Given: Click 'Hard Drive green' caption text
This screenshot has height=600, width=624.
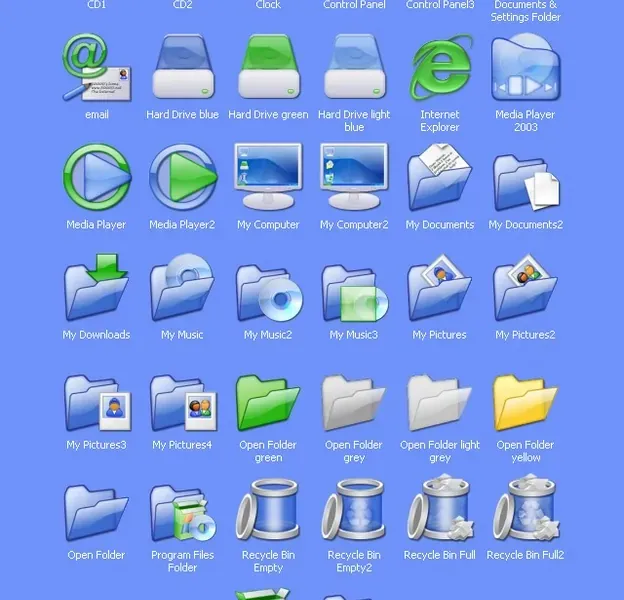Looking at the screenshot, I should (x=268, y=115).
